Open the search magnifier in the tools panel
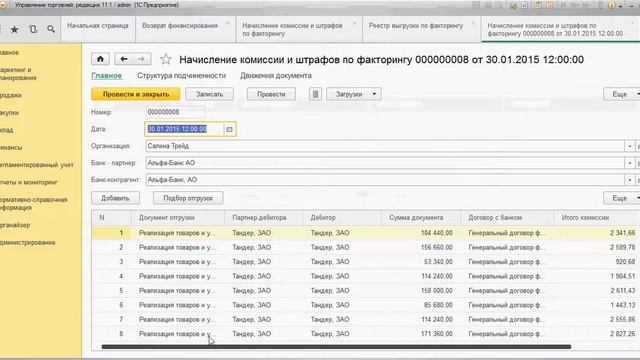Image resolution: width=640 pixels, height=360 pixels. click(x=51, y=29)
